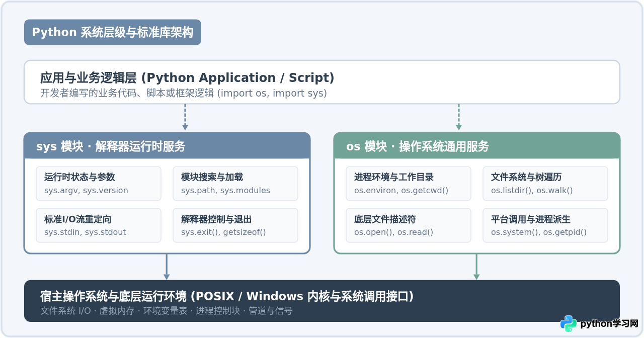Click the text 'sys.exit(), getsizeof()'
The width and height of the screenshot is (644, 338).
(x=223, y=232)
